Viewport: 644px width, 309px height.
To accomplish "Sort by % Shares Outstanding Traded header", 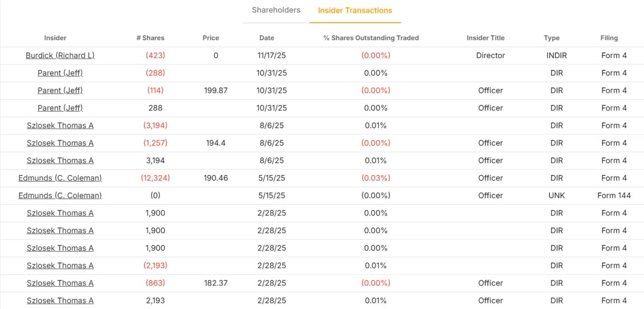I will click(x=371, y=38).
